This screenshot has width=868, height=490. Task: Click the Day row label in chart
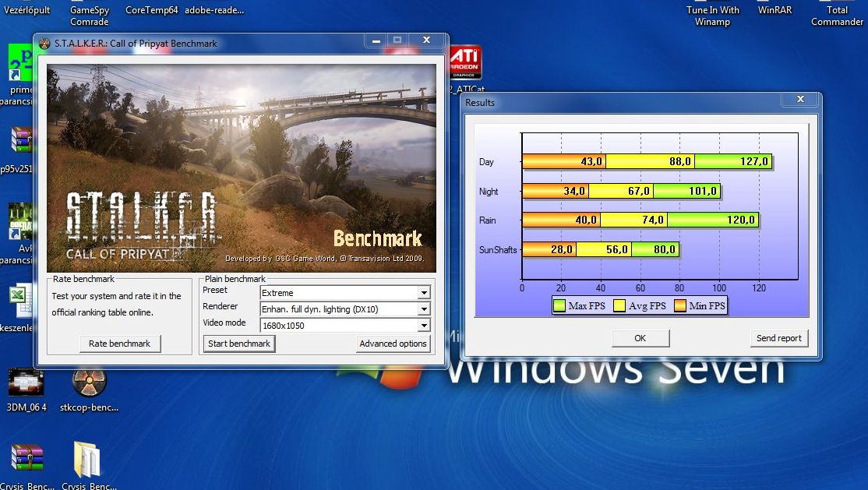(x=486, y=162)
